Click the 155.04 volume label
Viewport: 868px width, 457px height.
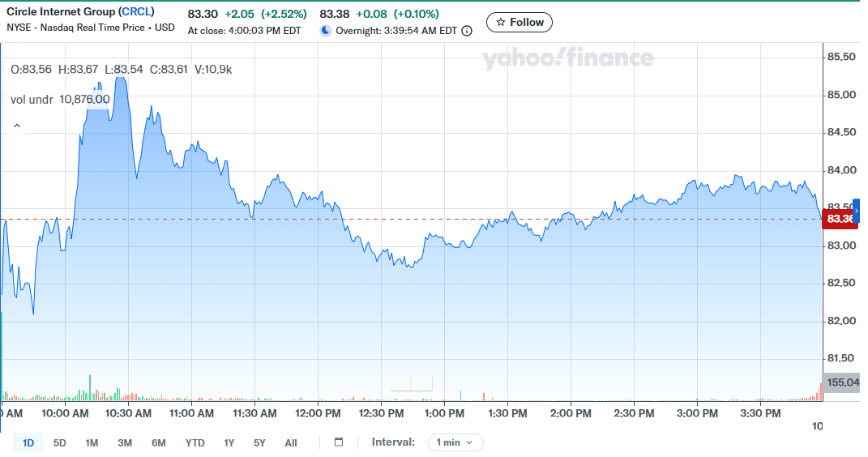coord(841,382)
